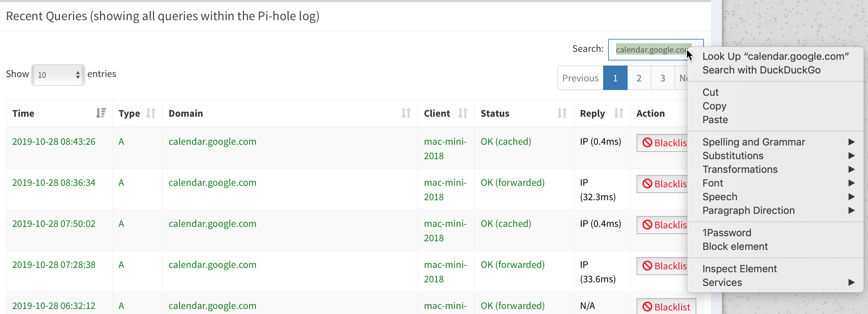Screen dimensions: 868x314
Task: Click Status column header
Action: (524, 113)
